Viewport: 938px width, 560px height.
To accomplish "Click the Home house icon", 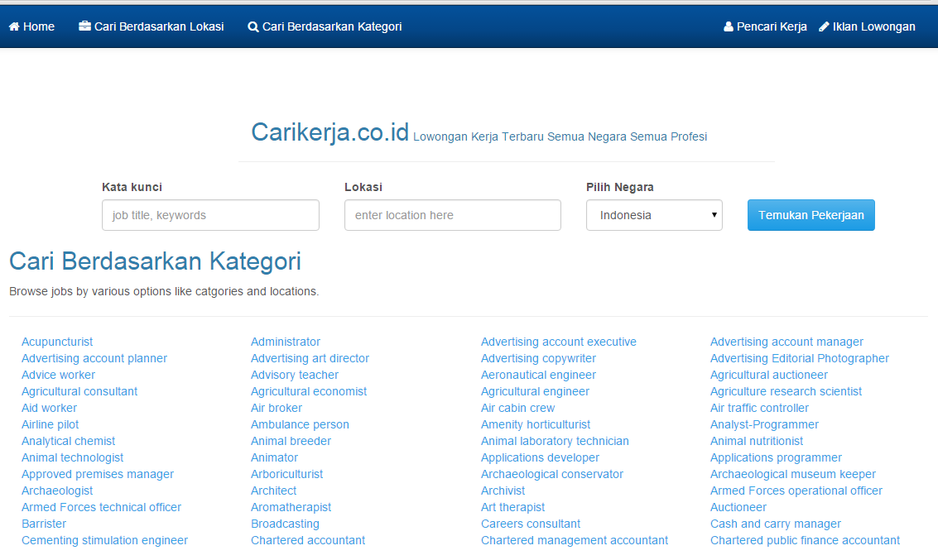I will click(14, 26).
